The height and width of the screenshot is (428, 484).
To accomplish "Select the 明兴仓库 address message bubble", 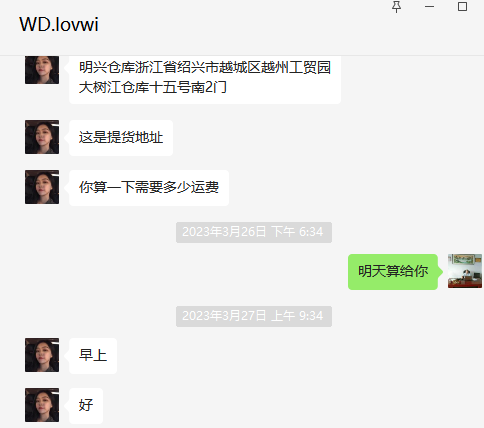I will pos(205,79).
